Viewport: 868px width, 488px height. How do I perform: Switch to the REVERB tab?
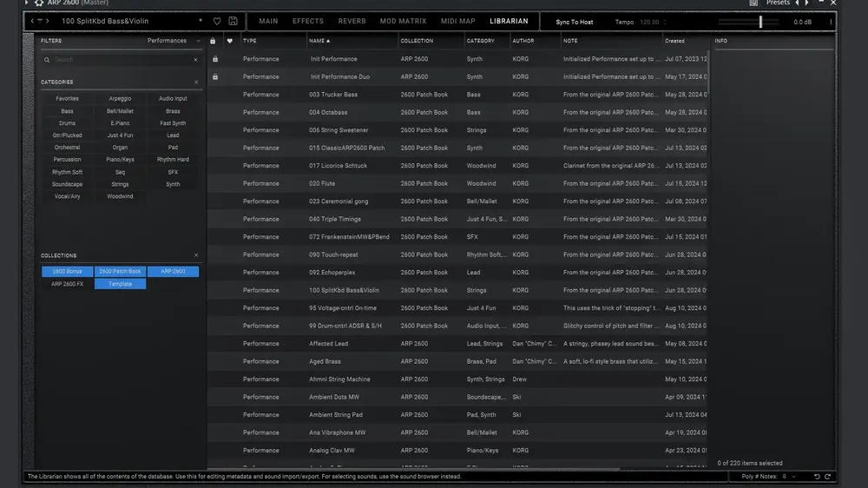click(x=352, y=21)
